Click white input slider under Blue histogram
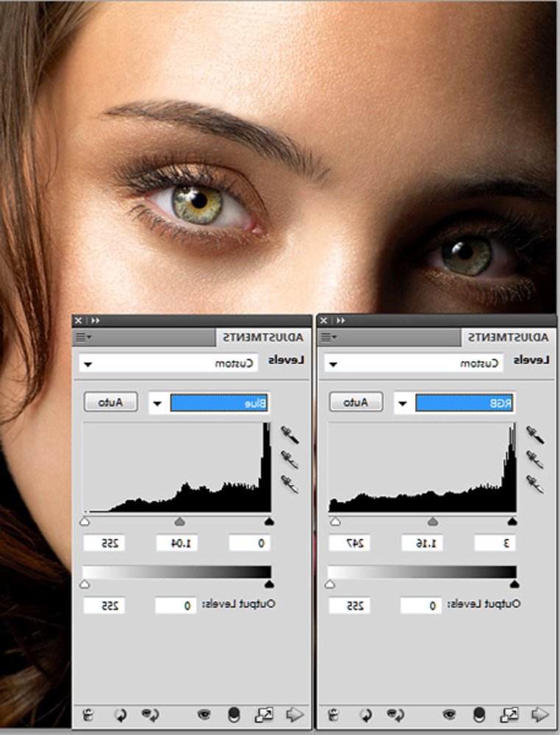This screenshot has width=560, height=735. point(85,521)
